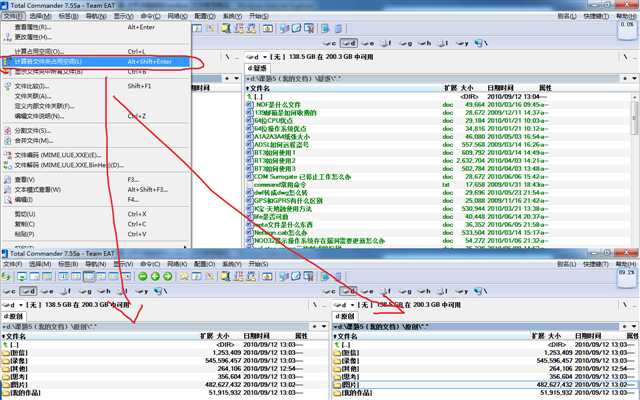Open favorites star button of lower left panel

pos(314,327)
